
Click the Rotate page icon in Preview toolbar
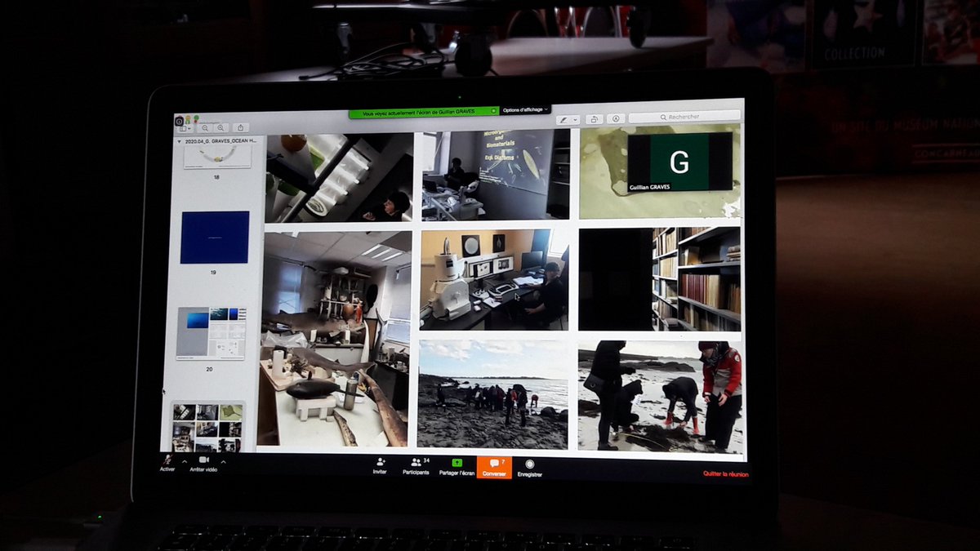[x=595, y=118]
